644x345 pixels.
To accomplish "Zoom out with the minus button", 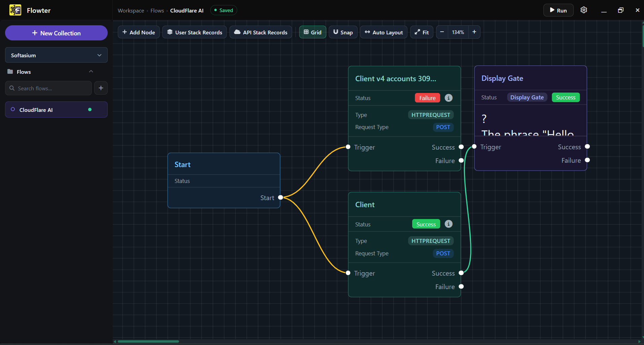I will click(x=442, y=32).
